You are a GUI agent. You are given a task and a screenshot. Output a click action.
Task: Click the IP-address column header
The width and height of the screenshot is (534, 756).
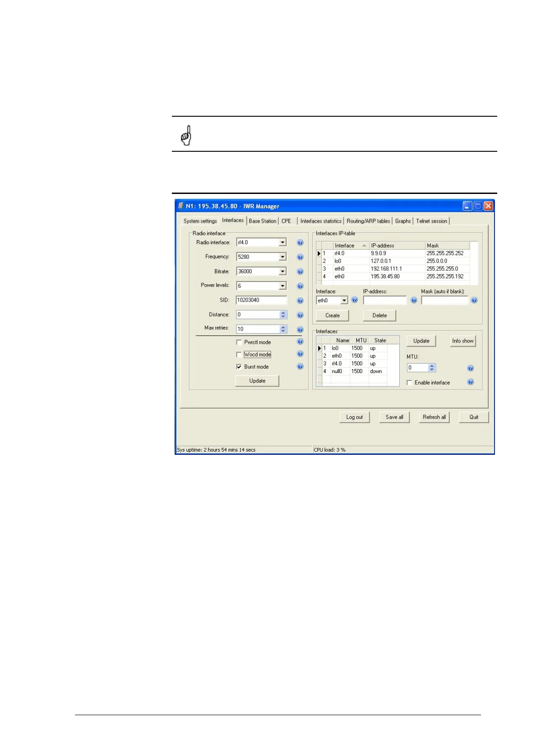(397, 246)
